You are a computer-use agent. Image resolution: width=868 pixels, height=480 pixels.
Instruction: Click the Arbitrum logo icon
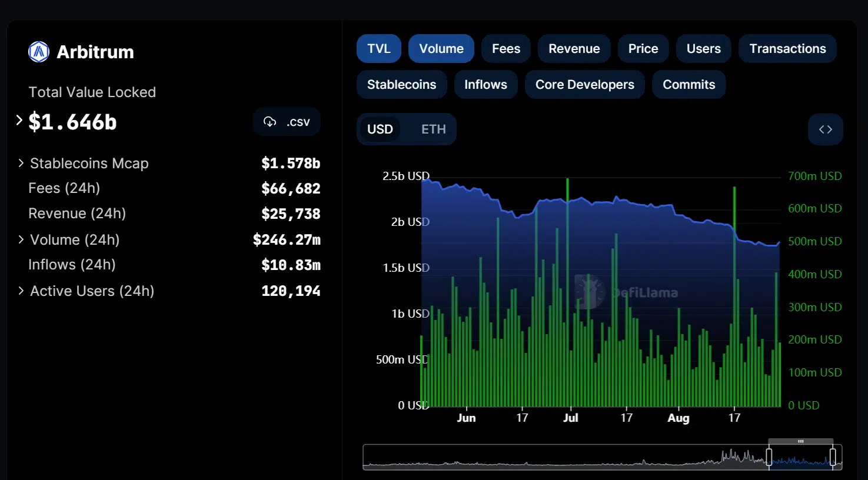pyautogui.click(x=39, y=52)
